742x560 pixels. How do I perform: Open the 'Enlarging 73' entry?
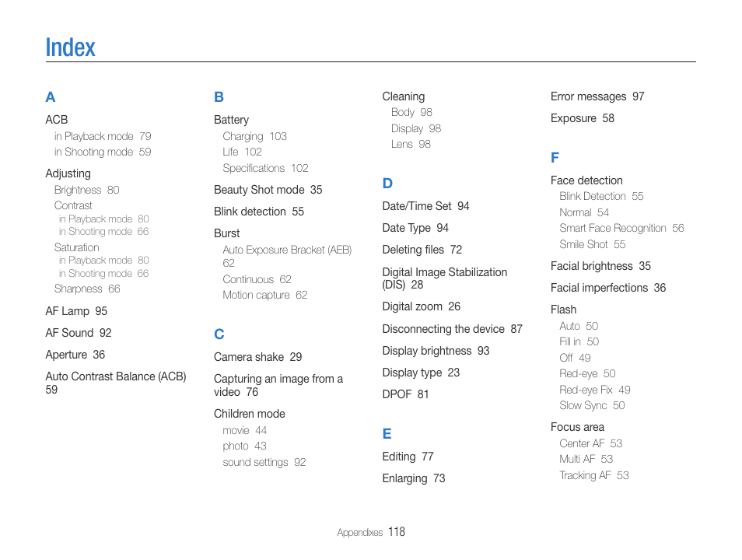pyautogui.click(x=414, y=478)
